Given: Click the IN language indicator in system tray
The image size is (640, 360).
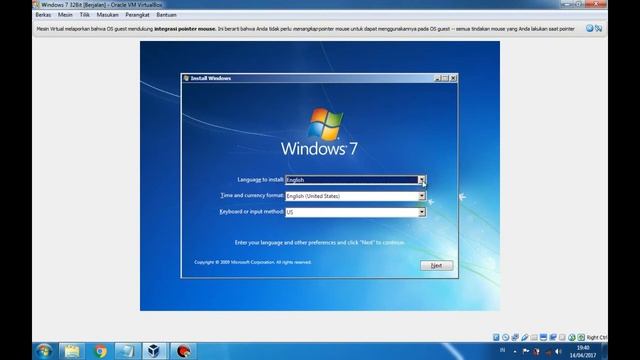Looking at the screenshot, I should coord(502,350).
